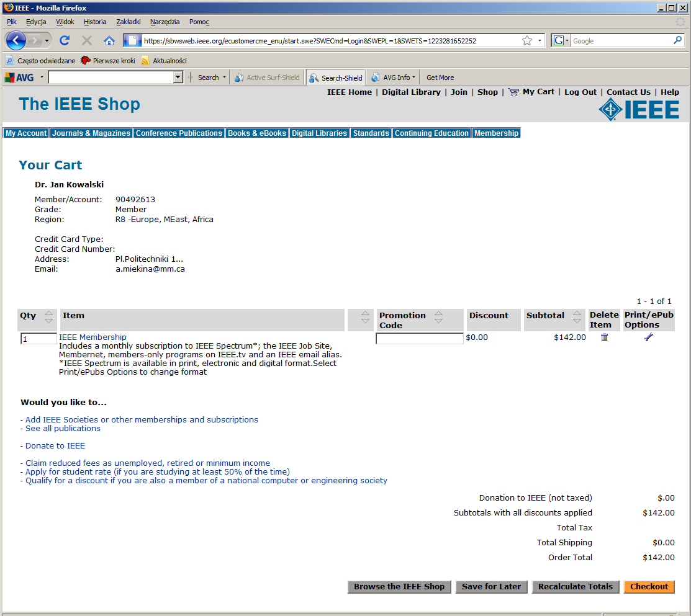Click the browser Forward arrow button
The image size is (691, 616).
coord(34,40)
